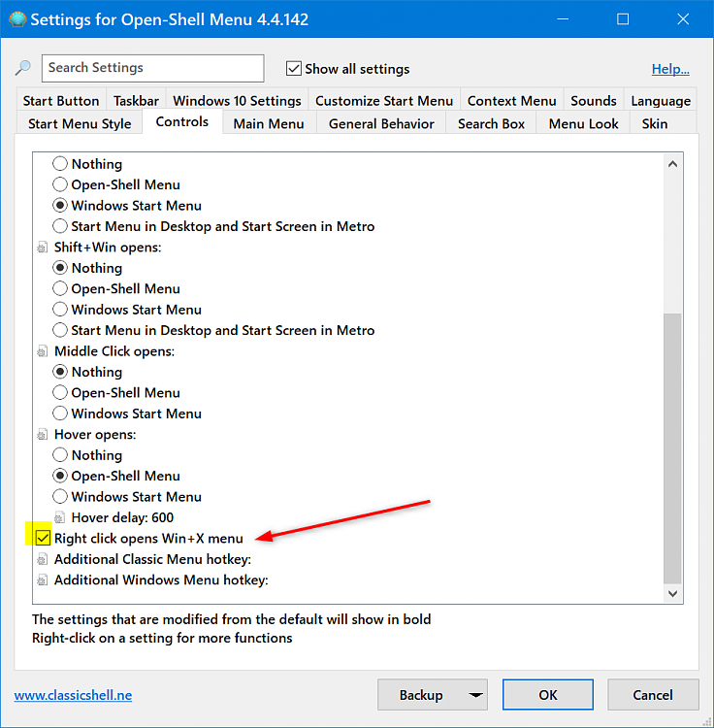The image size is (714, 728).
Task: Open www.classicshell.net link
Action: (73, 695)
